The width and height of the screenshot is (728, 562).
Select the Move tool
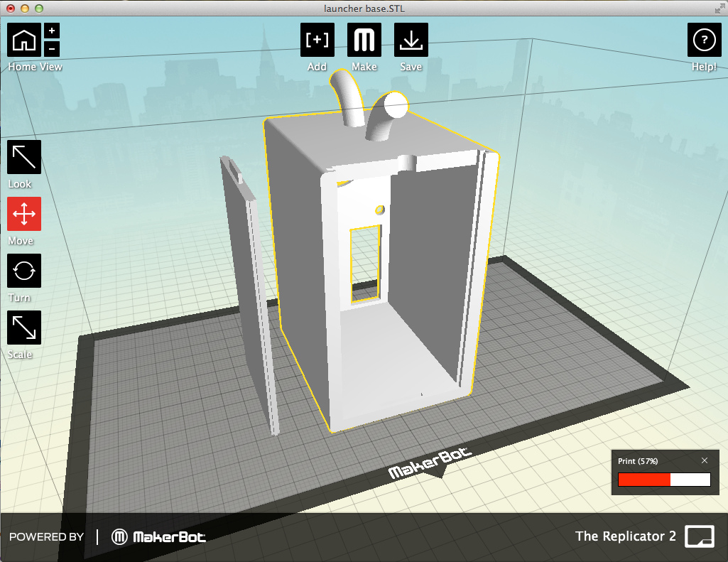coord(23,214)
